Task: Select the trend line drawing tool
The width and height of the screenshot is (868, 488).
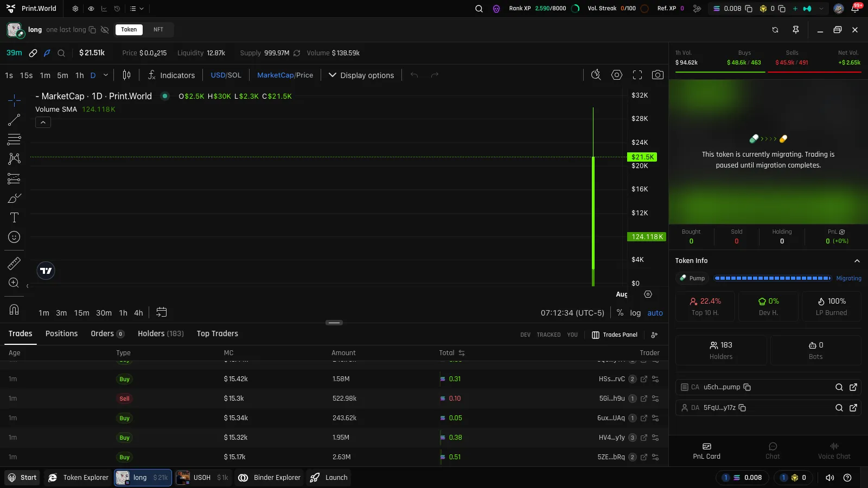Action: tap(14, 120)
